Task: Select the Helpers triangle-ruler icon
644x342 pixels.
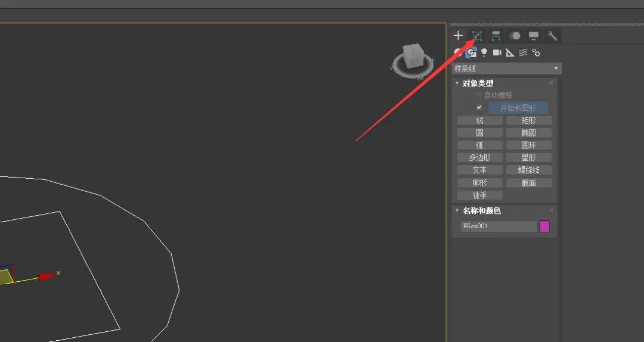Action: (510, 52)
